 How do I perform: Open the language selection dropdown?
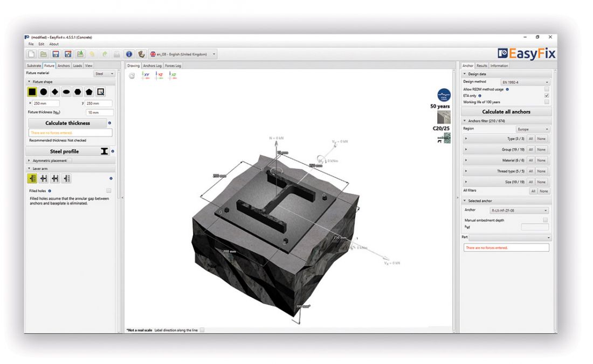(183, 54)
